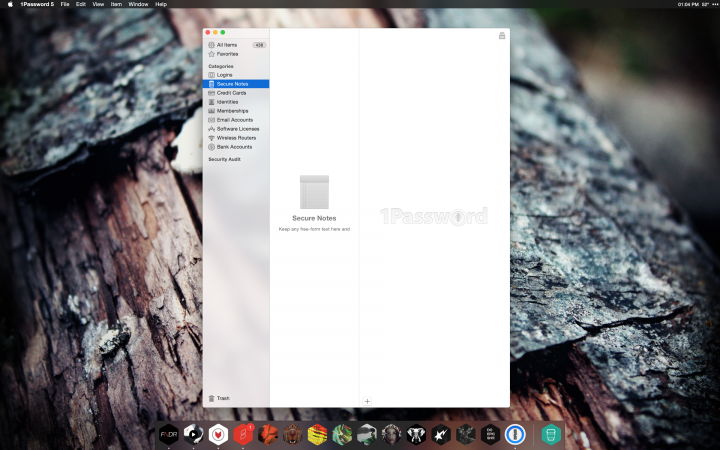Click the Security Audit section header
720x450 pixels.
[224, 159]
